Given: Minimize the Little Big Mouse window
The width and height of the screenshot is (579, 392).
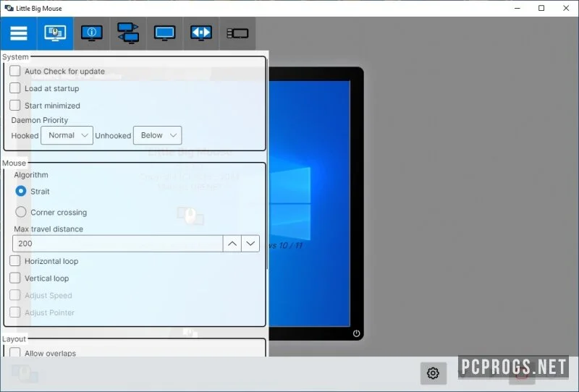Looking at the screenshot, I should [517, 8].
